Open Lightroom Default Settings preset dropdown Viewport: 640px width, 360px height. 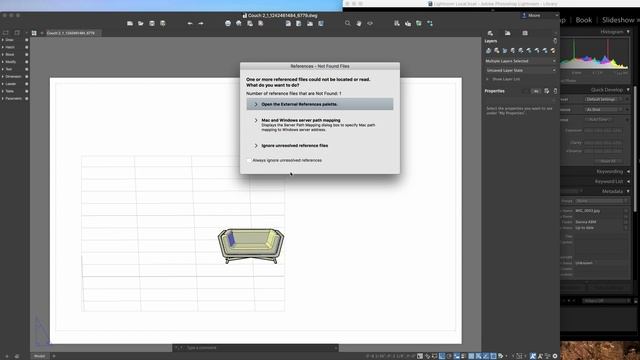click(603, 99)
